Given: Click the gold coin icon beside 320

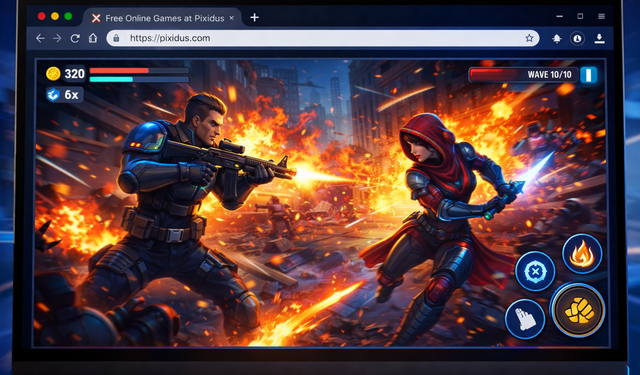Looking at the screenshot, I should (x=53, y=74).
